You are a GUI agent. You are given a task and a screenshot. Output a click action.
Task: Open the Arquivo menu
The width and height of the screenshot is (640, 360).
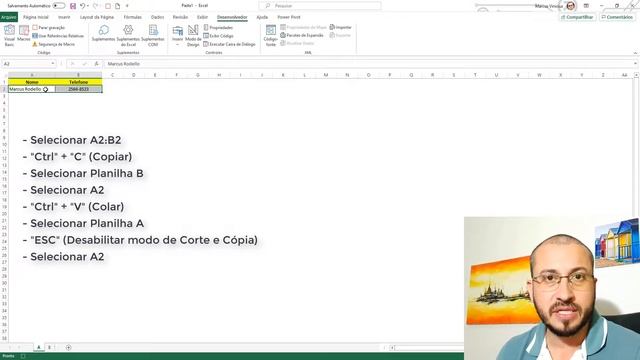tap(9, 17)
